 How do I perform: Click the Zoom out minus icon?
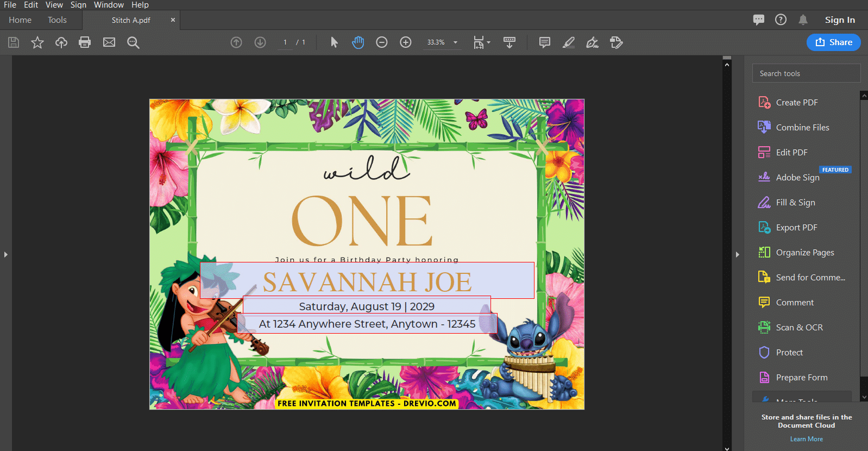point(382,42)
